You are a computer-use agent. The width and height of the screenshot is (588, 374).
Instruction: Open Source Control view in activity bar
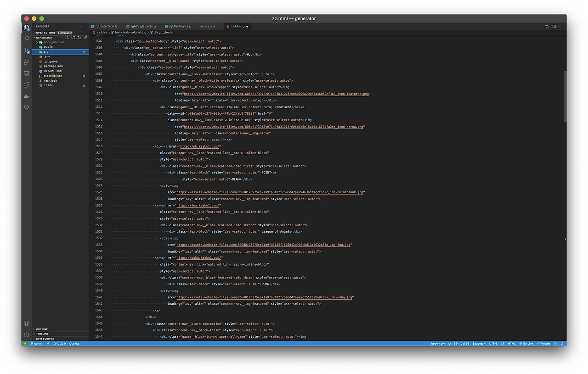[x=27, y=51]
